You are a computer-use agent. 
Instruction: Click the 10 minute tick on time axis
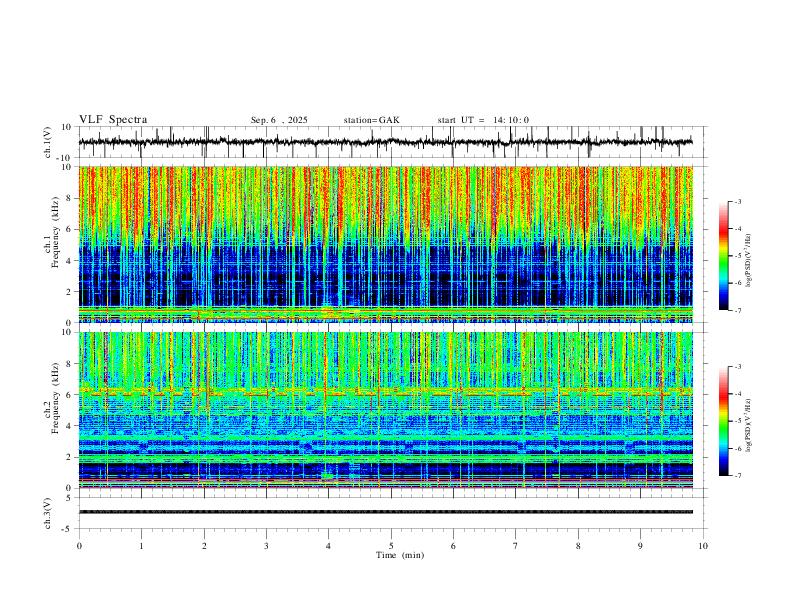703,546
